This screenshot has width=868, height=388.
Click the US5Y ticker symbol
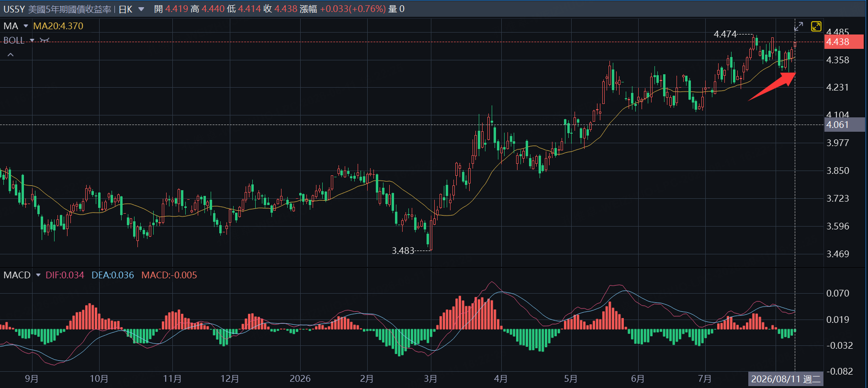[14, 9]
